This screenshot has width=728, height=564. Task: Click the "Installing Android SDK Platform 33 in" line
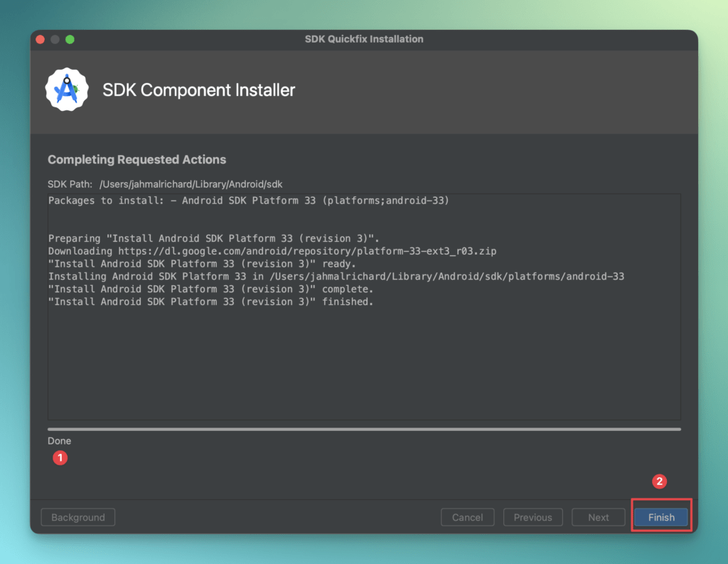(x=336, y=277)
